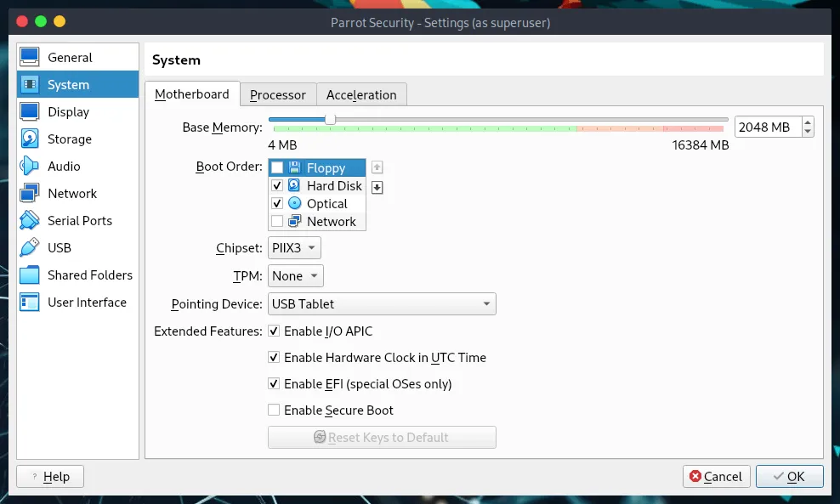Screen dimensions: 840x504
Task: Select User Interface in the sidebar
Action: (77, 302)
